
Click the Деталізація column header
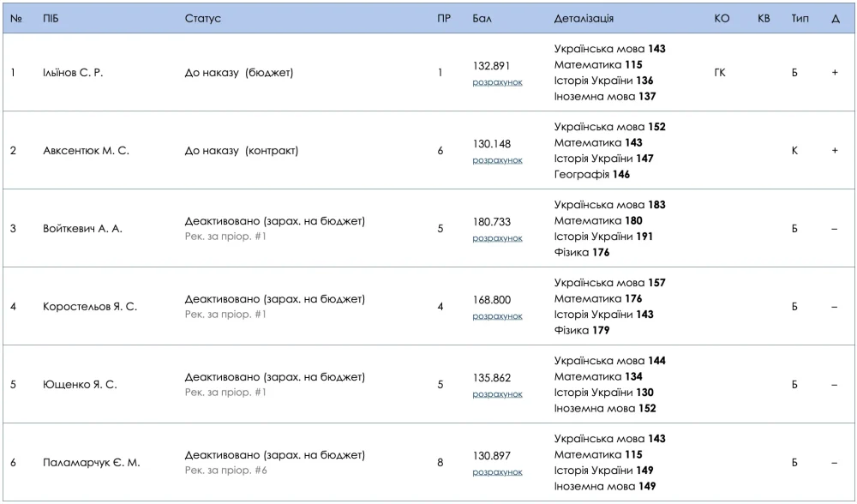pos(584,19)
